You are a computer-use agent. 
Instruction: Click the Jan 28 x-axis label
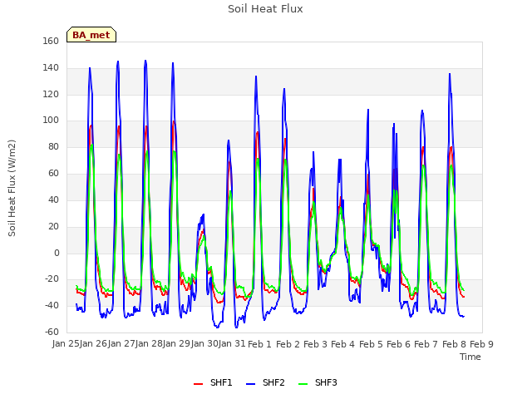(149, 343)
